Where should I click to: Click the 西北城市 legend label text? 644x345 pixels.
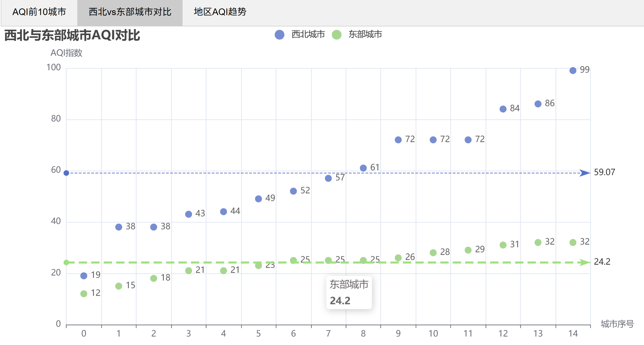[x=308, y=34]
